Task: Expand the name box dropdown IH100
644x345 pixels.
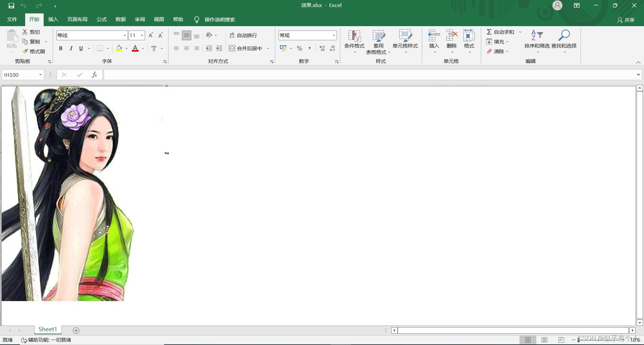Action: pos(40,75)
